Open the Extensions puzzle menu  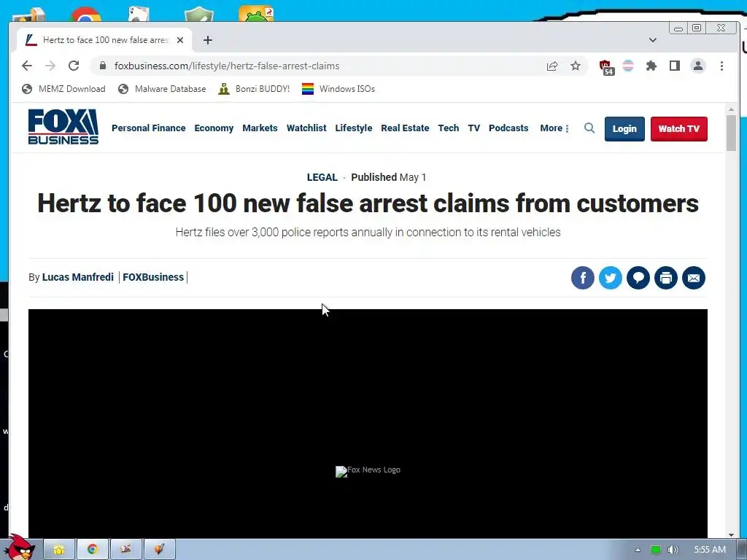click(651, 66)
